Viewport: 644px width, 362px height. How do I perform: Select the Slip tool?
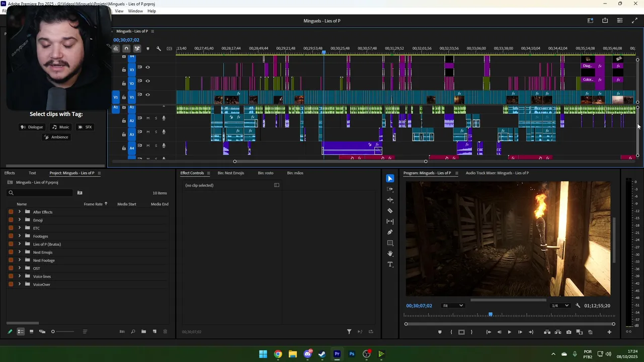(x=390, y=221)
